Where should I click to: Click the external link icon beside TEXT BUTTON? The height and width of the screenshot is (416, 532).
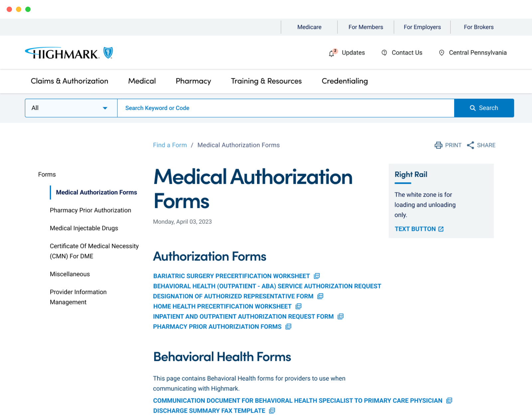click(441, 229)
